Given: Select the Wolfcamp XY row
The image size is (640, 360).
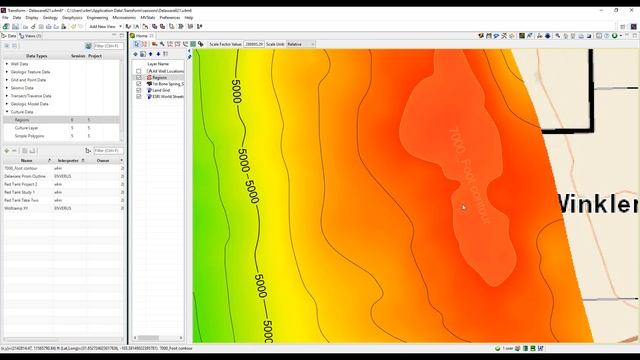Looking at the screenshot, I should pyautogui.click(x=64, y=208).
